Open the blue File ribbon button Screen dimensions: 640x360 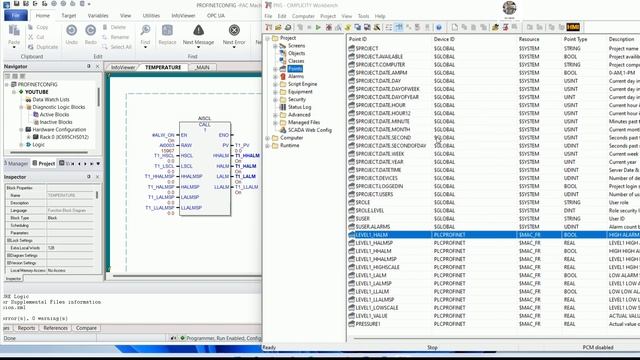[x=16, y=16]
